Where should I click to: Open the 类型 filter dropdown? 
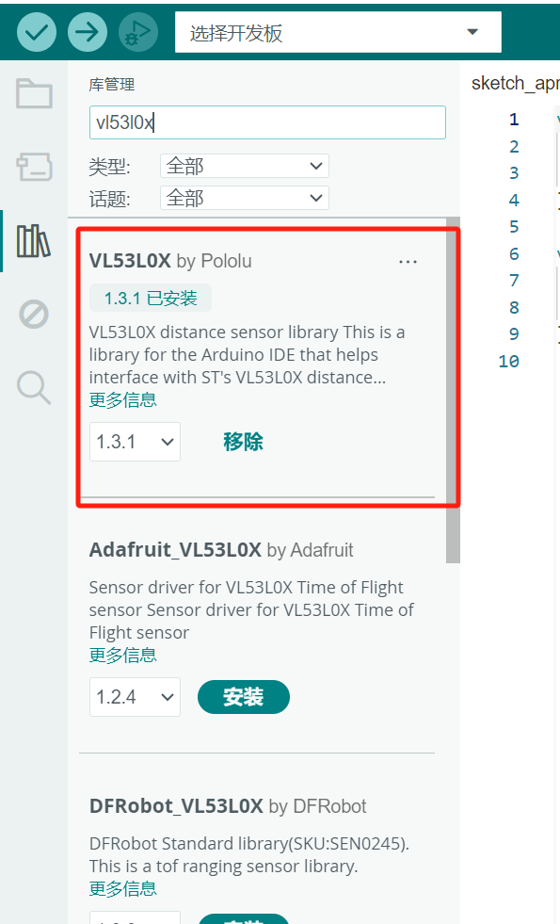click(x=244, y=165)
